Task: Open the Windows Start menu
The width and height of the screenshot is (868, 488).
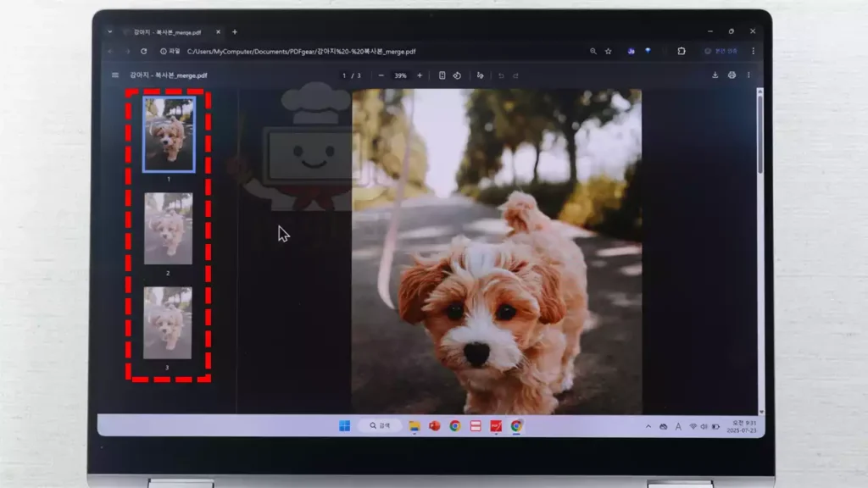Action: [x=345, y=426]
